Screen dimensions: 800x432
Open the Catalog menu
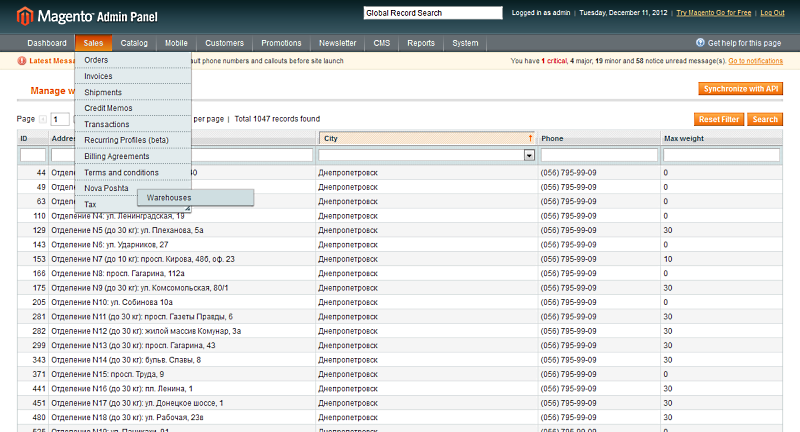(134, 43)
